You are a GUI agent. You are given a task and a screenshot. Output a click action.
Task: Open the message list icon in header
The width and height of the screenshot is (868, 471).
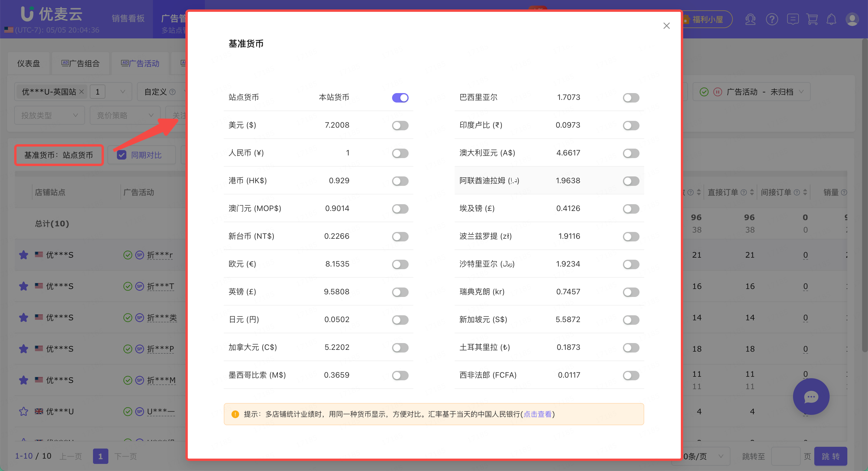point(793,19)
